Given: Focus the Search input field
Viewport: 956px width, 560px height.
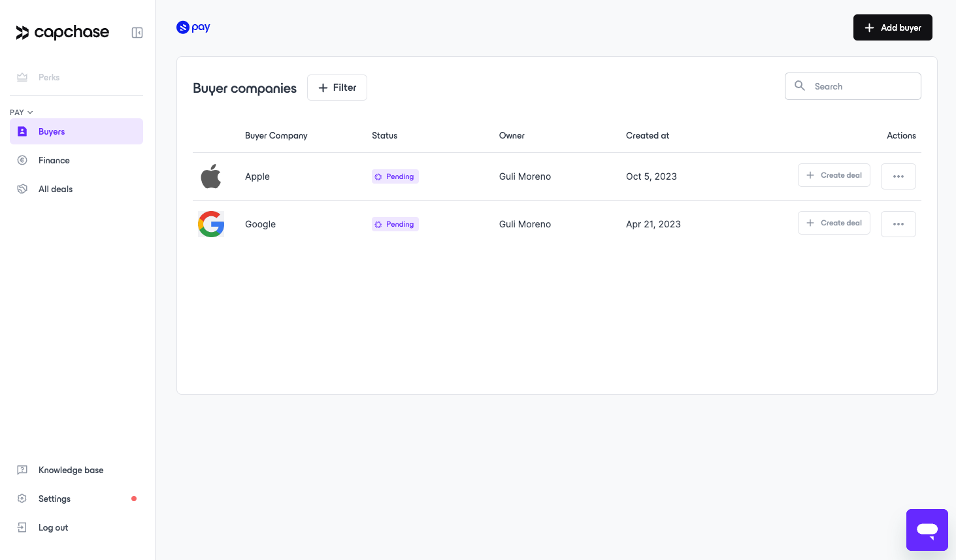Looking at the screenshot, I should click(853, 86).
